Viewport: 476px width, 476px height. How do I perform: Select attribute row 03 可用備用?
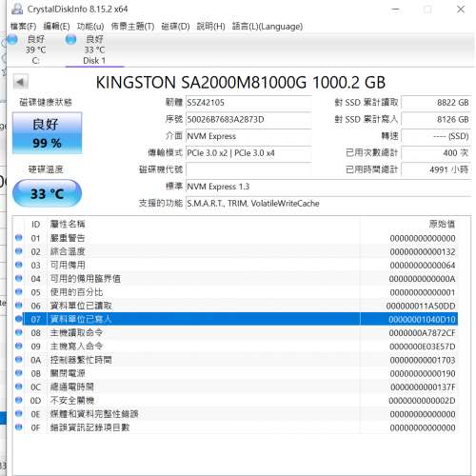click(x=235, y=265)
